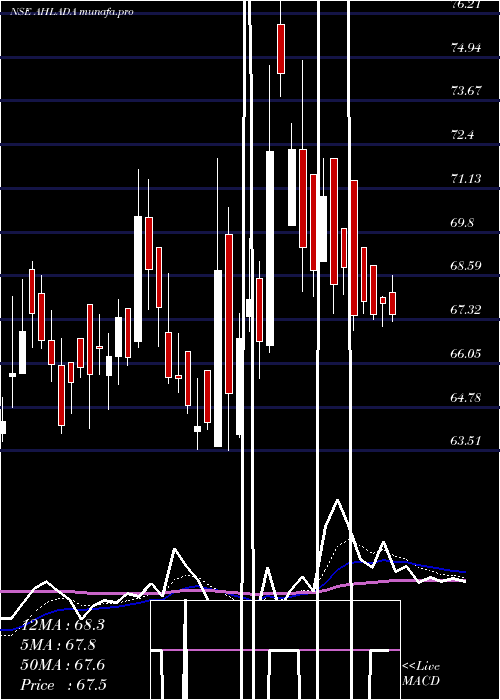Click the 12MA : 68.3 readout
The image size is (500, 700).
tap(62, 625)
